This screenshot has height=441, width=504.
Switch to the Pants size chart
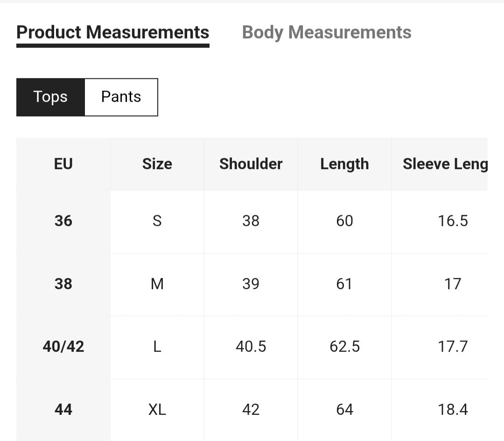click(x=121, y=97)
